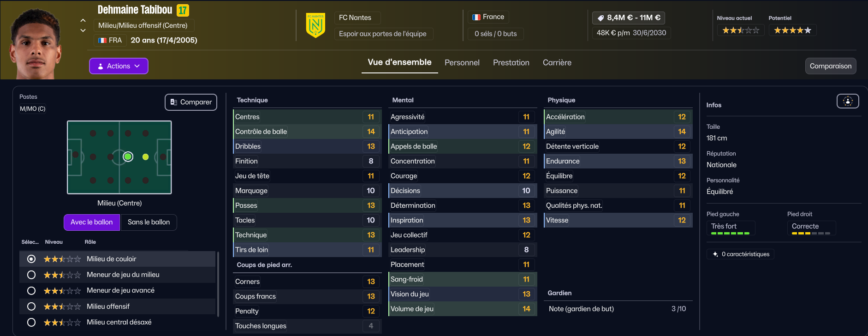Click the yellow squad number 17 badge
The image size is (868, 336).
[x=183, y=10]
